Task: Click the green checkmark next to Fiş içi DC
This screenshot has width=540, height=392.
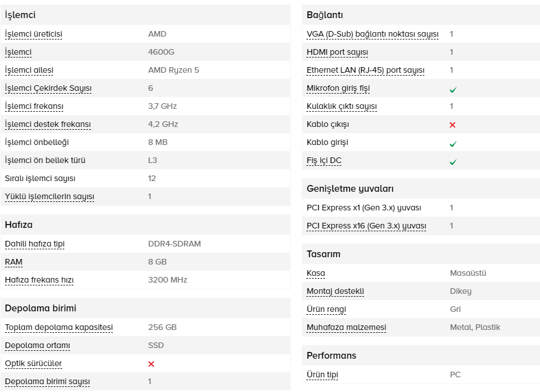Action: coord(453,162)
